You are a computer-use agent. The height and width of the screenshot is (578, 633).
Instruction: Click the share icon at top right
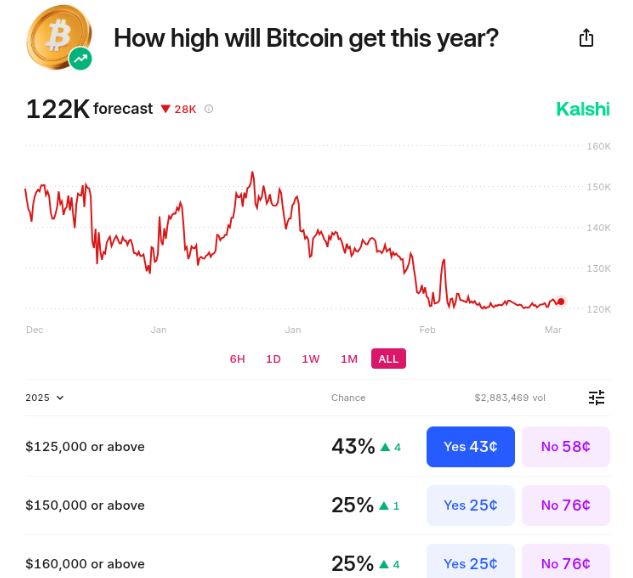point(587,38)
